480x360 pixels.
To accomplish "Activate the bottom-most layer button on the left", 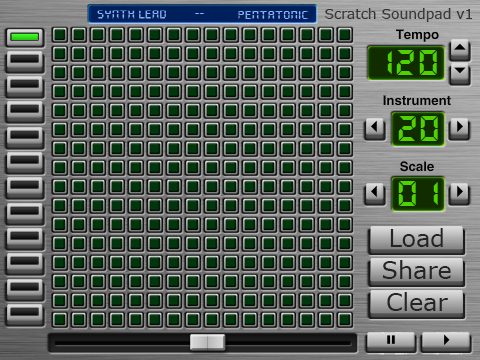I will click(25, 315).
